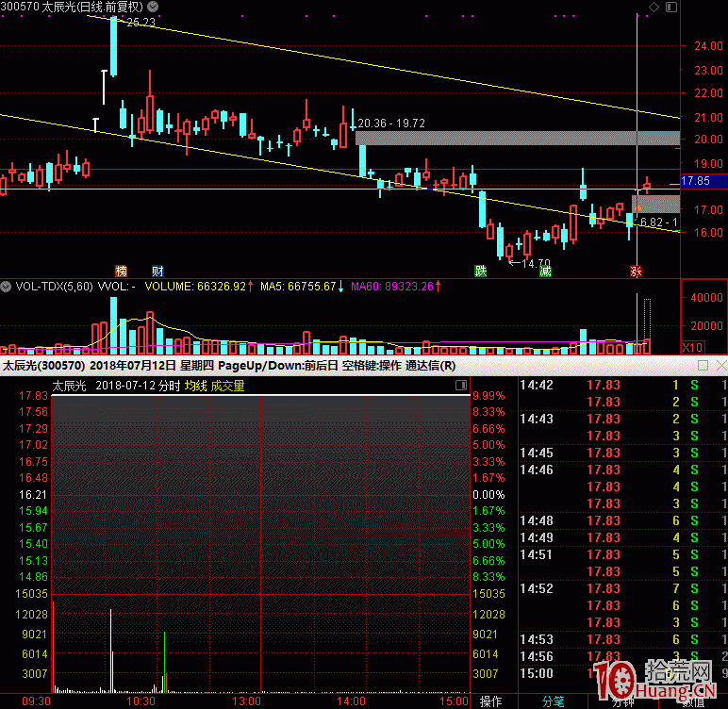
Task: Click the diamond icon at chart top-right
Action: click(x=654, y=7)
